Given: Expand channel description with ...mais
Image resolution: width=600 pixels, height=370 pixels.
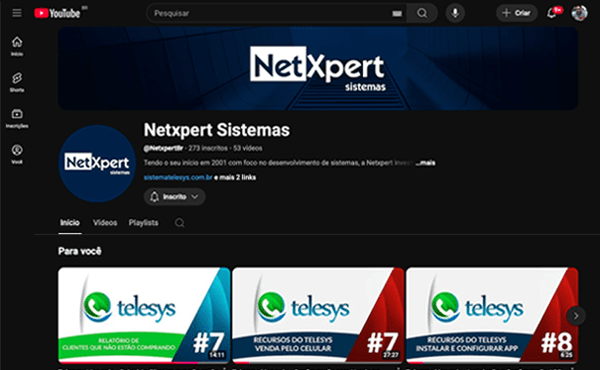Looking at the screenshot, I should pyautogui.click(x=426, y=163).
